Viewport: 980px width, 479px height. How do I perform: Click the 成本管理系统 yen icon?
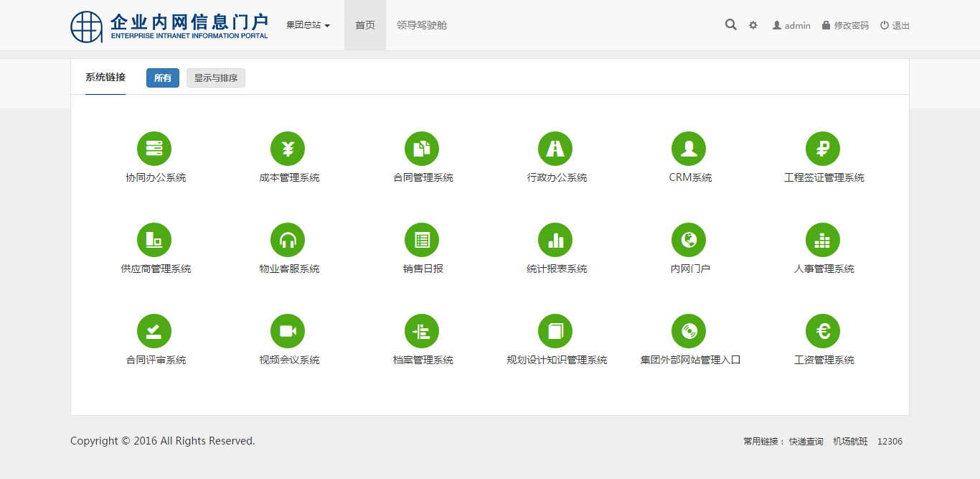click(288, 149)
